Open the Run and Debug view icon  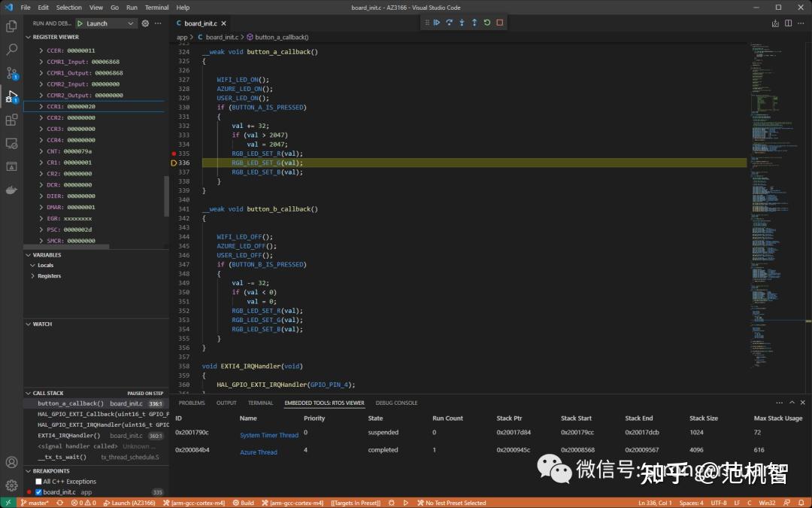click(11, 96)
